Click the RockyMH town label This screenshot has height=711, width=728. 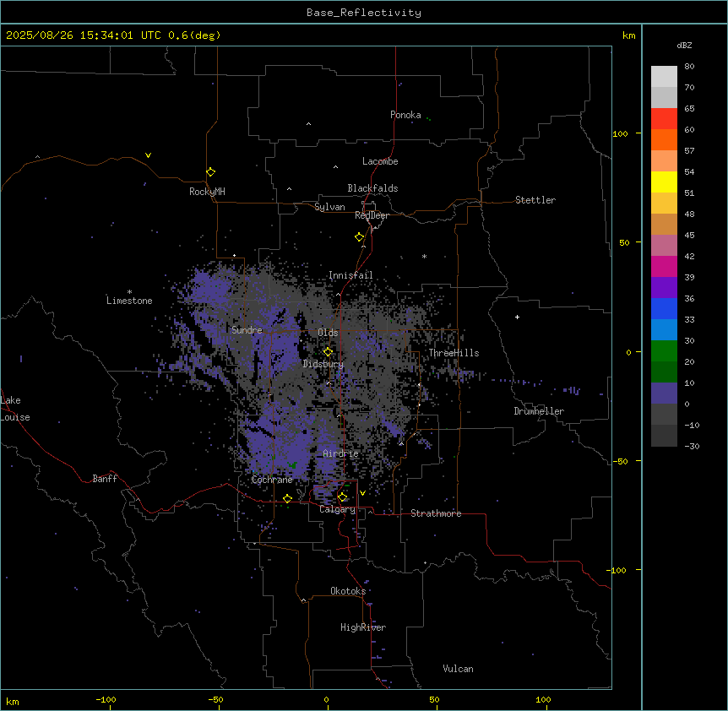coord(207,192)
